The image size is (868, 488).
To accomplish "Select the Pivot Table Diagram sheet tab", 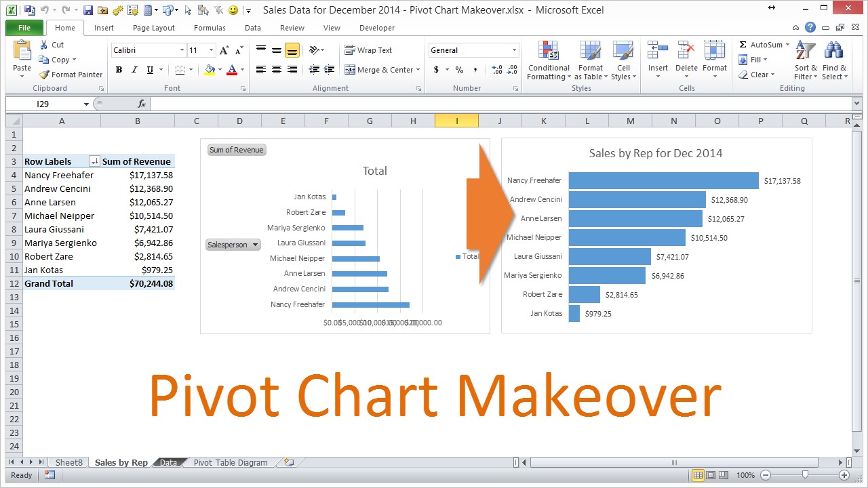I will tap(230, 462).
